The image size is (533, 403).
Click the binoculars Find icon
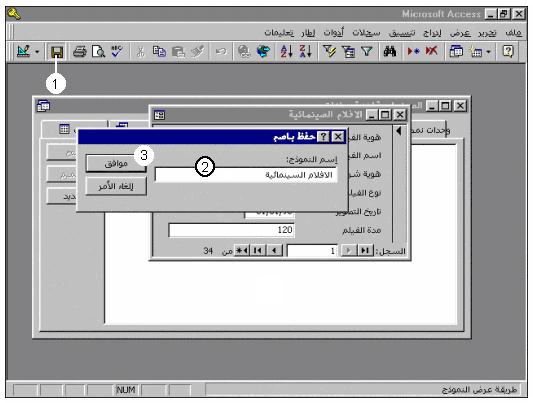point(390,52)
